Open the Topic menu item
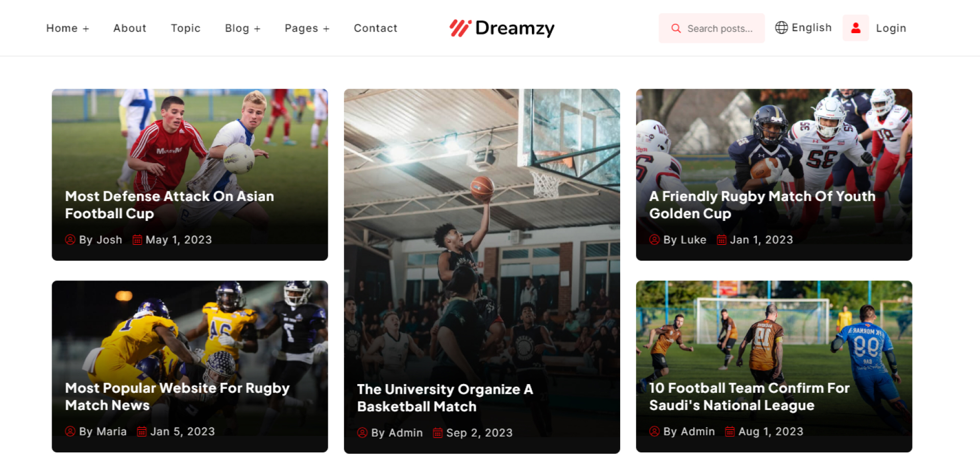980x459 pixels. (185, 28)
